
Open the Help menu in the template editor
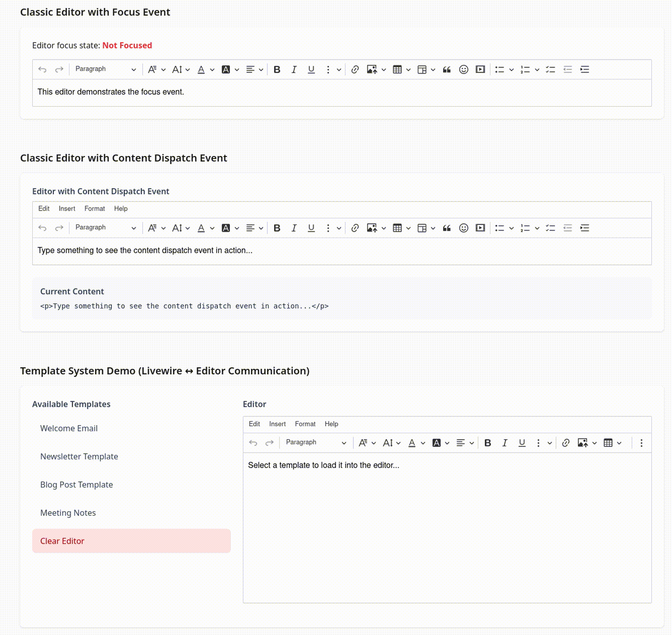pyautogui.click(x=332, y=424)
